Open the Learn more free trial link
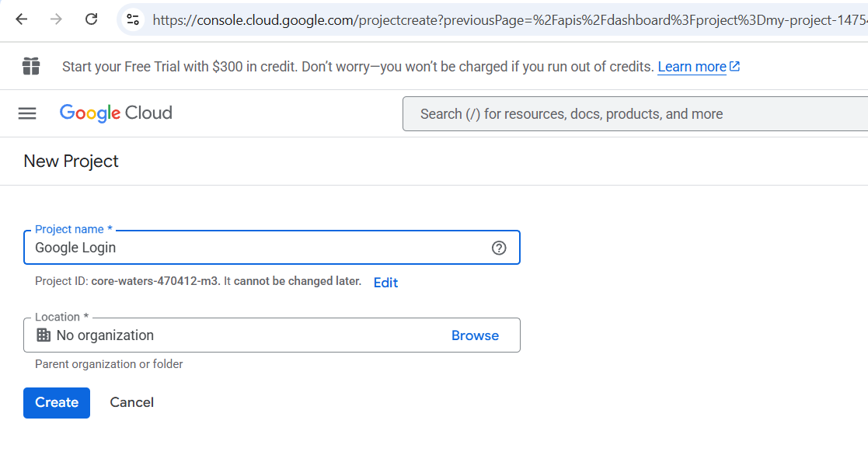 [692, 67]
